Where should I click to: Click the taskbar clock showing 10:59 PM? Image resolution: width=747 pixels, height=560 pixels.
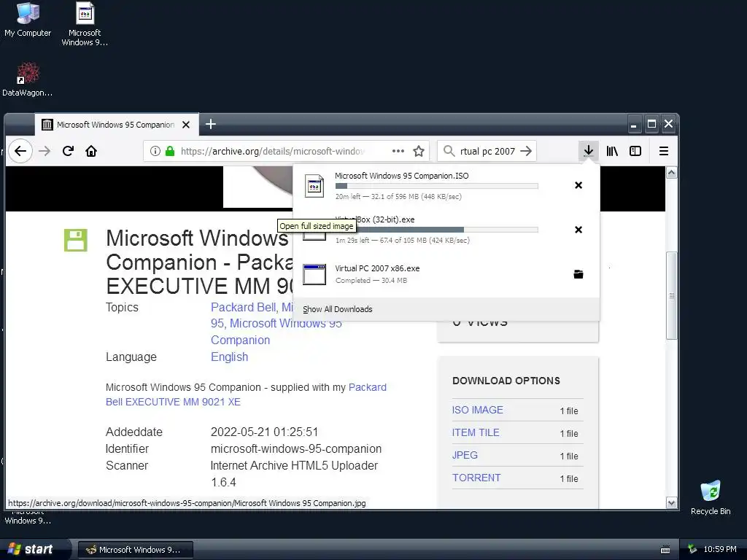click(x=719, y=549)
